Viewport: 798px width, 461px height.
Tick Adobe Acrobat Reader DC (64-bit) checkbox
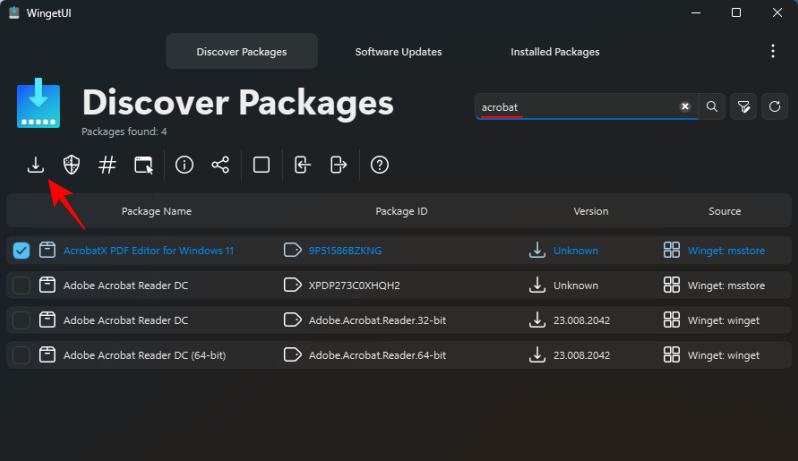pyautogui.click(x=21, y=355)
